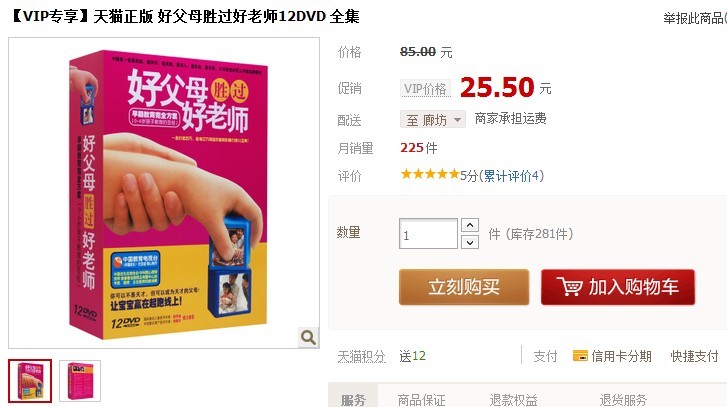The image size is (727, 407).
Task: Decrease quantity with the down arrow
Action: click(x=470, y=242)
